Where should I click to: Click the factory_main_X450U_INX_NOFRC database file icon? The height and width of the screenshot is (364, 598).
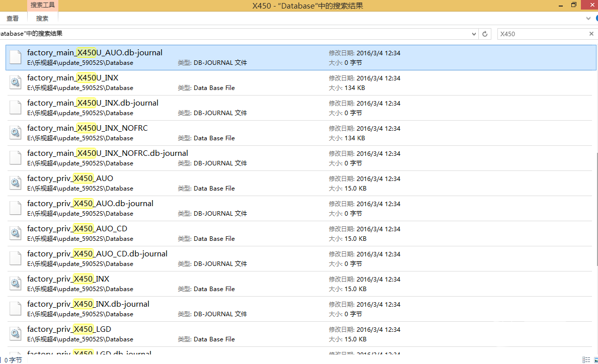click(15, 133)
